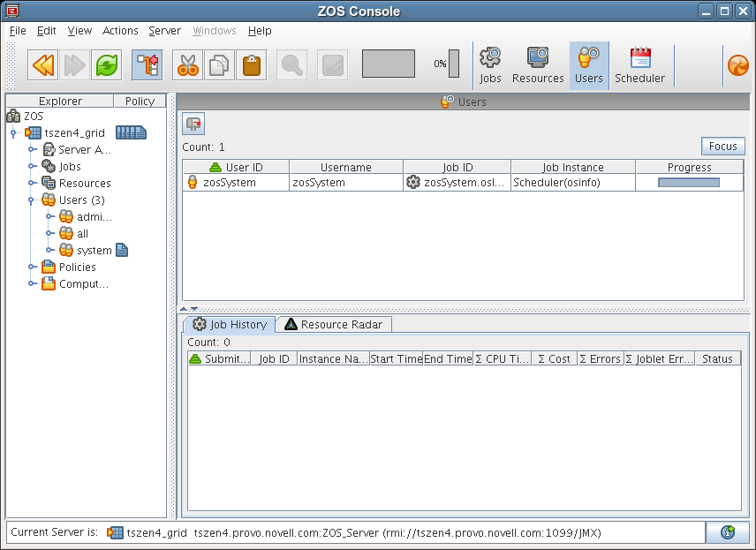Open the Jobs monitor view

click(490, 65)
